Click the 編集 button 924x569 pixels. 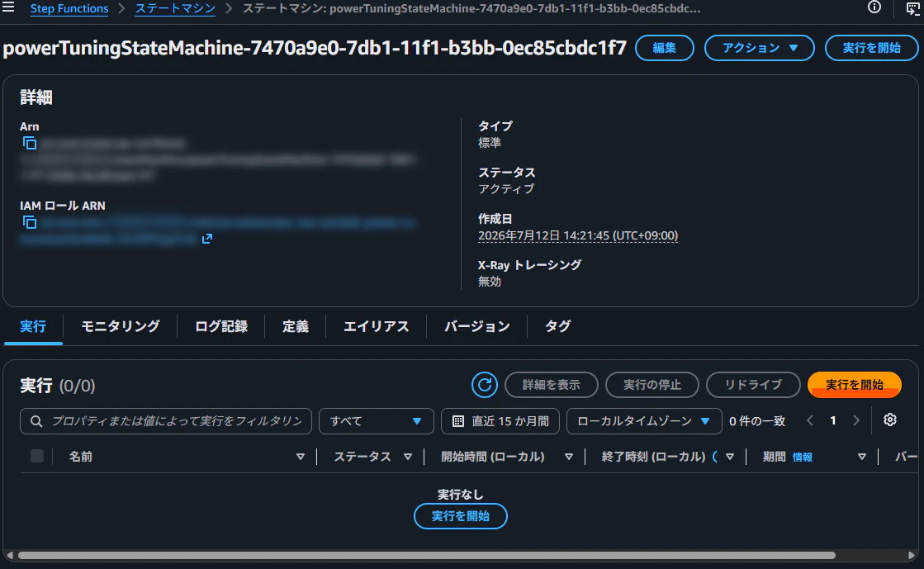(x=664, y=48)
